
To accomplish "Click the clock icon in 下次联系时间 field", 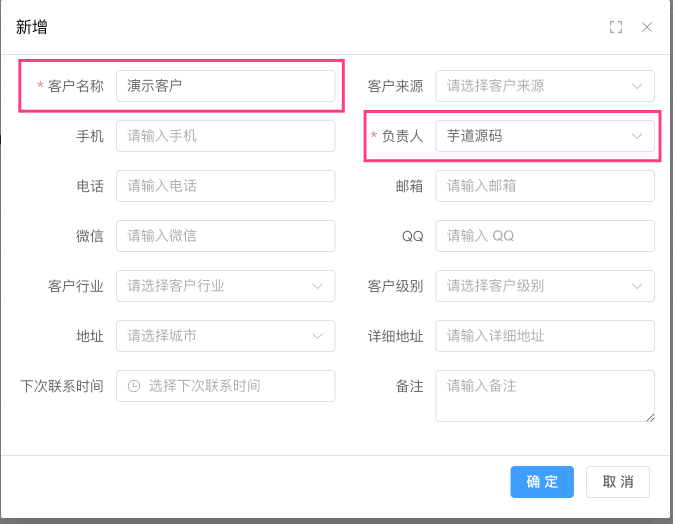I will 133,386.
